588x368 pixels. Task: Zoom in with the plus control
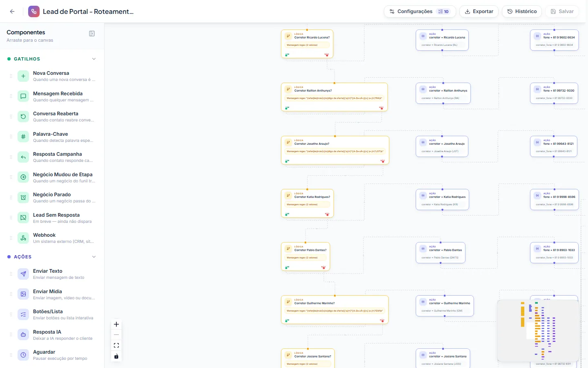click(x=116, y=324)
